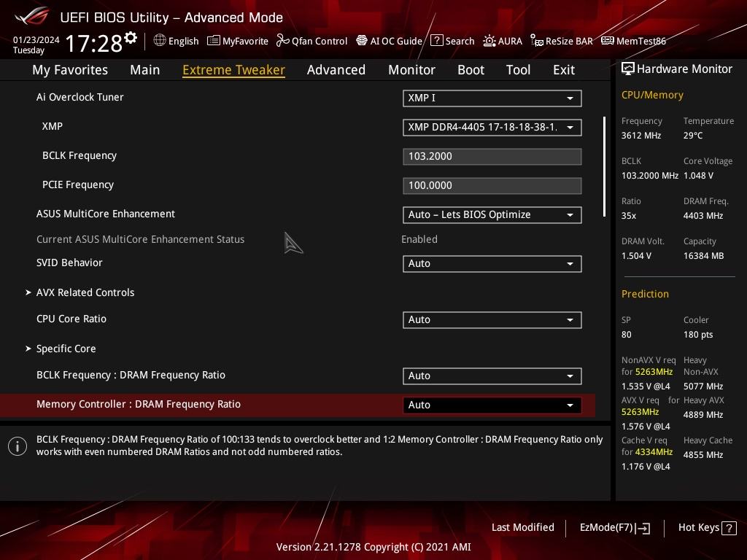Click the PCIE Frequency input field
This screenshot has height=560, width=747.
tap(492, 186)
